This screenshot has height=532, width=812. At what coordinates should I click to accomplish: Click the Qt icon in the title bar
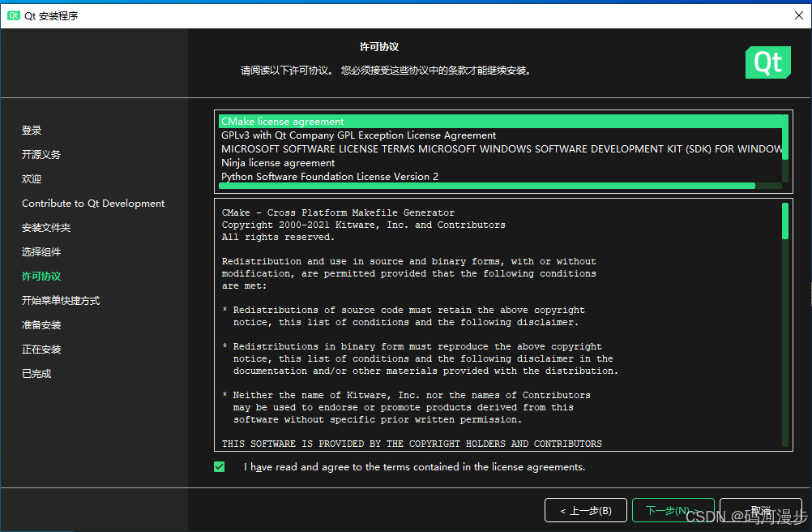coord(12,14)
